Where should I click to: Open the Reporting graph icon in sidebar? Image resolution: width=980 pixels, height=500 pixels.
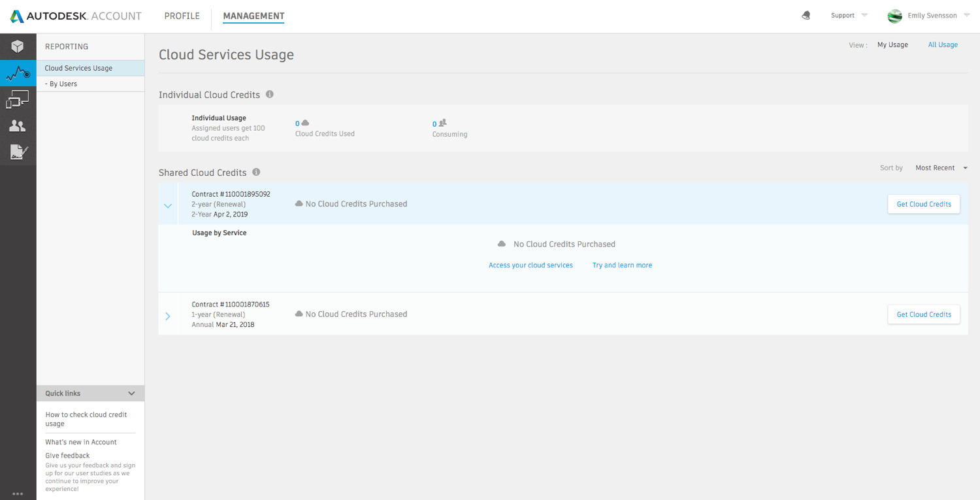point(18,73)
